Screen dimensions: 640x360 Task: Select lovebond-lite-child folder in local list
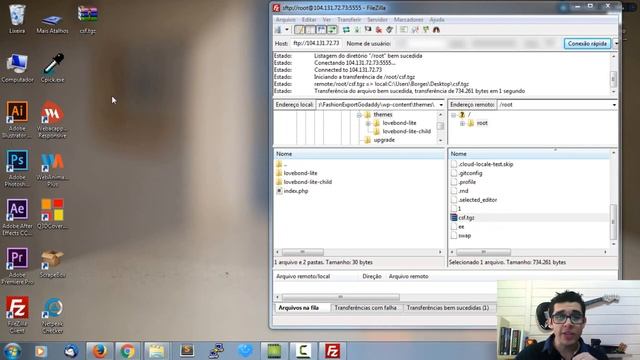pos(308,182)
